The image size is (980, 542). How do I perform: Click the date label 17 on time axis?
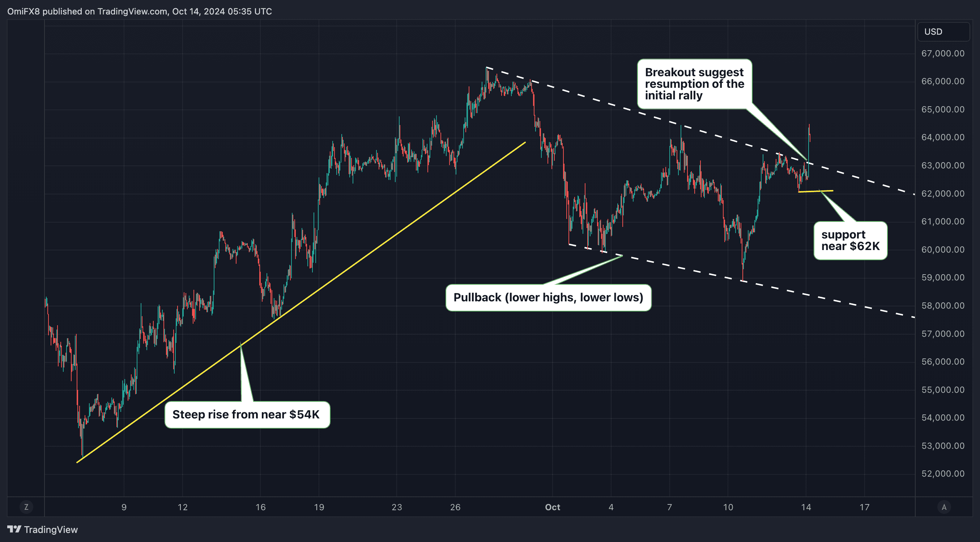865,507
